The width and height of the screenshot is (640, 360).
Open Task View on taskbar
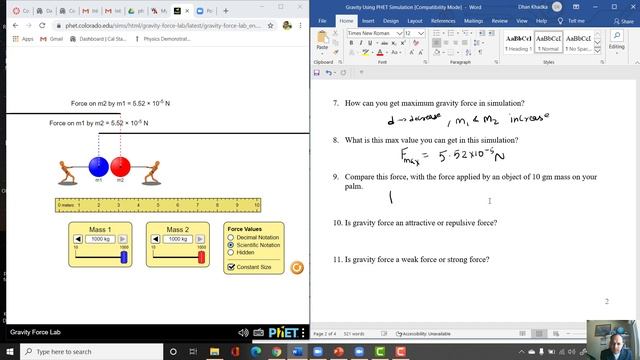[193, 351]
